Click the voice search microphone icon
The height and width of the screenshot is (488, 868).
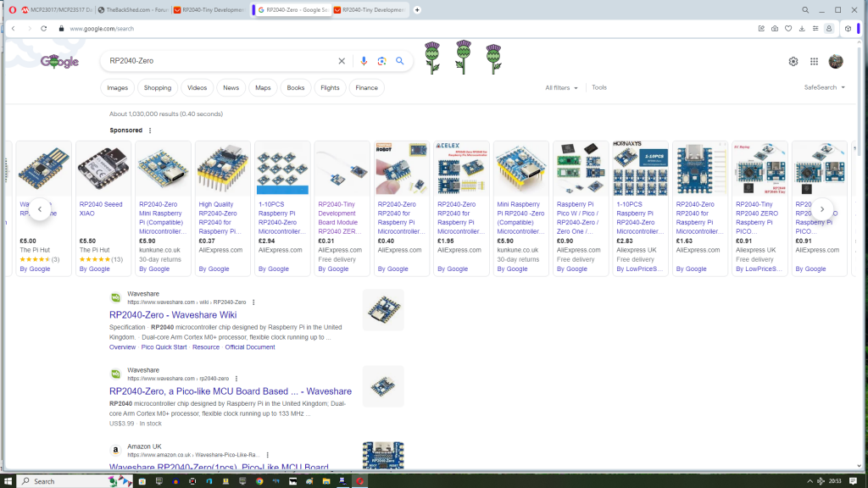click(364, 61)
